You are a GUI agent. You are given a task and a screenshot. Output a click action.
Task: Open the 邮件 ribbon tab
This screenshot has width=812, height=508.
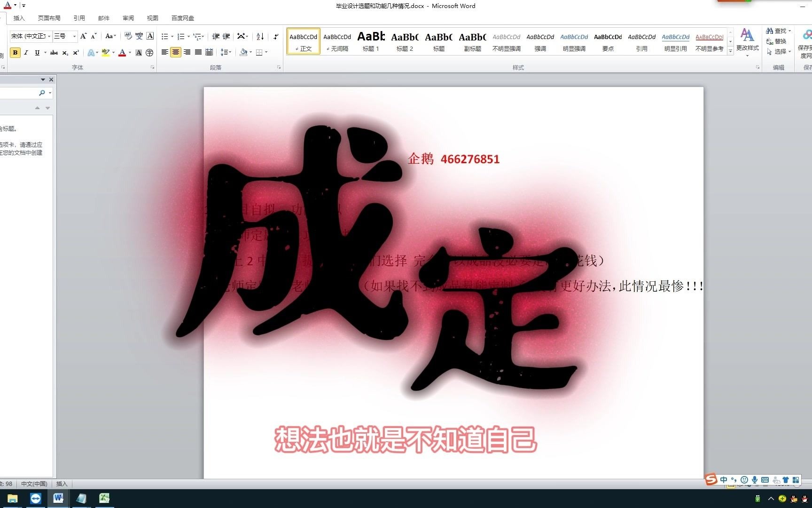tap(103, 18)
